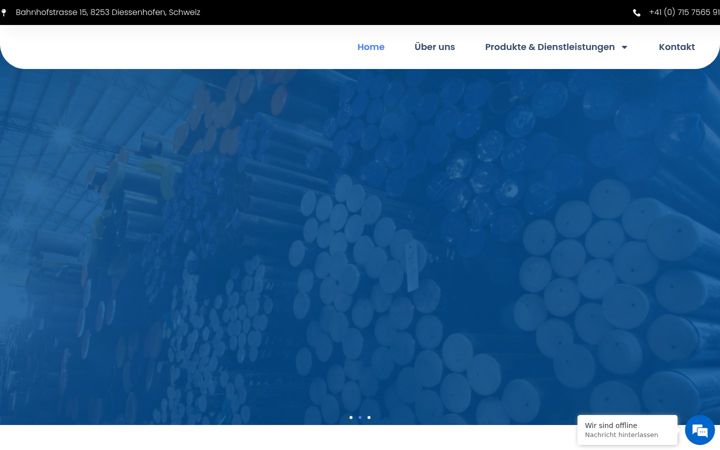
Task: Click the Bahnhofstrasse 15 address text
Action: click(108, 12)
